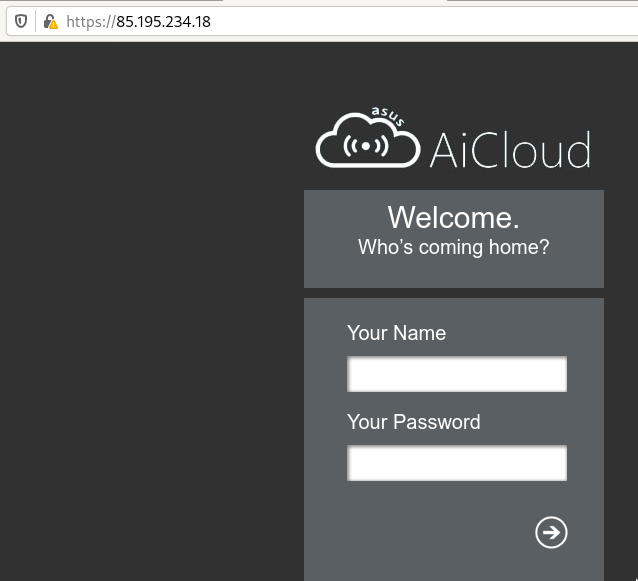This screenshot has height=581, width=638.
Task: Click the tracking protection shield icon
Action: pyautogui.click(x=21, y=21)
